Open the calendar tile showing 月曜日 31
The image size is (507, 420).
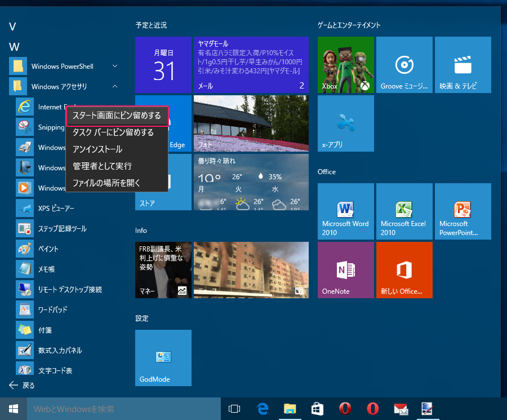point(163,65)
